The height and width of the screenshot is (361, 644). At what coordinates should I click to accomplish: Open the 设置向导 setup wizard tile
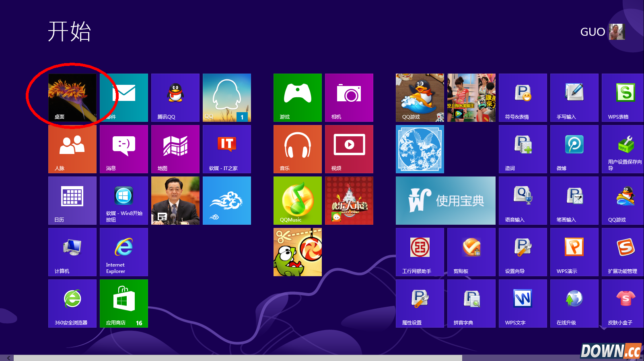[523, 252]
